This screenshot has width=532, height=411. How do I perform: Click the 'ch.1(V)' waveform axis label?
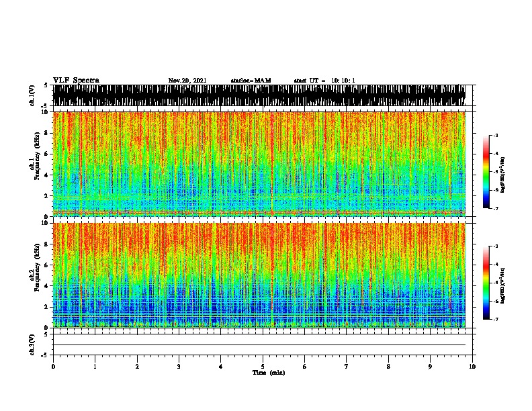32,95
